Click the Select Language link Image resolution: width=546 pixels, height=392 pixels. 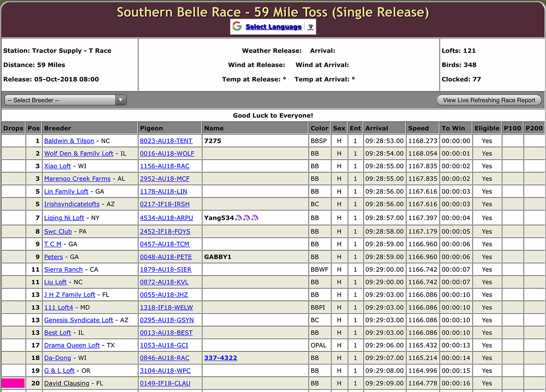pyautogui.click(x=273, y=27)
